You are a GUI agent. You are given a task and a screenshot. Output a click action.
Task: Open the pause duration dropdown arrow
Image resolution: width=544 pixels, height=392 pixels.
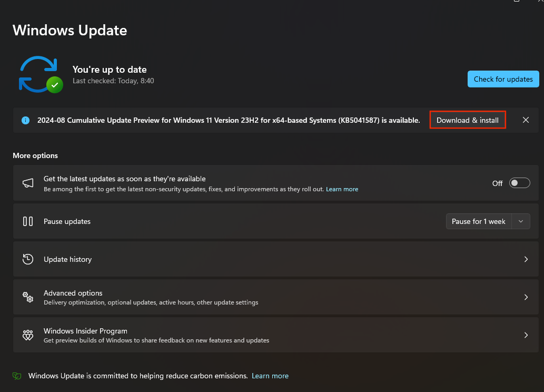click(x=521, y=221)
